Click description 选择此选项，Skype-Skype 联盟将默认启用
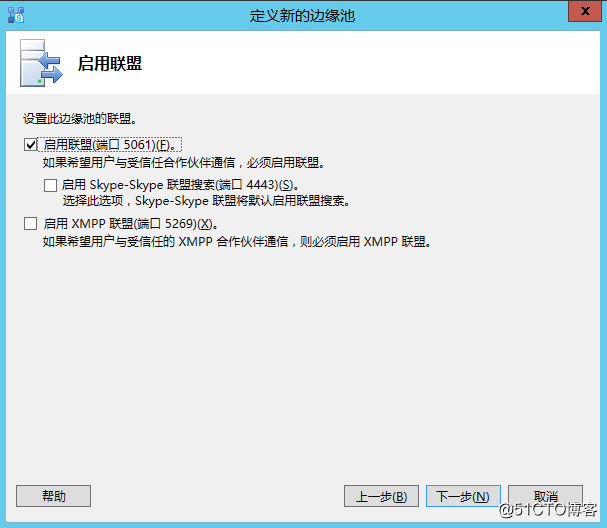This screenshot has height=528, width=607. click(206, 201)
